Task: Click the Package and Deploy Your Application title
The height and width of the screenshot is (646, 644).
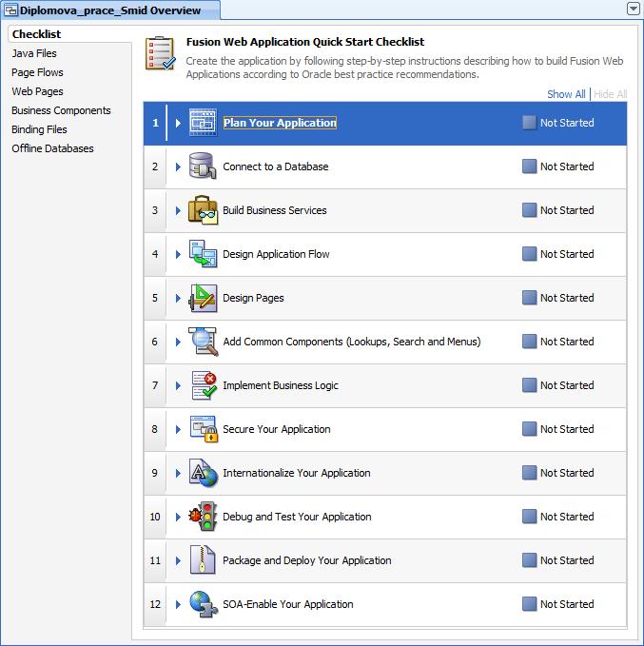Action: 307,559
